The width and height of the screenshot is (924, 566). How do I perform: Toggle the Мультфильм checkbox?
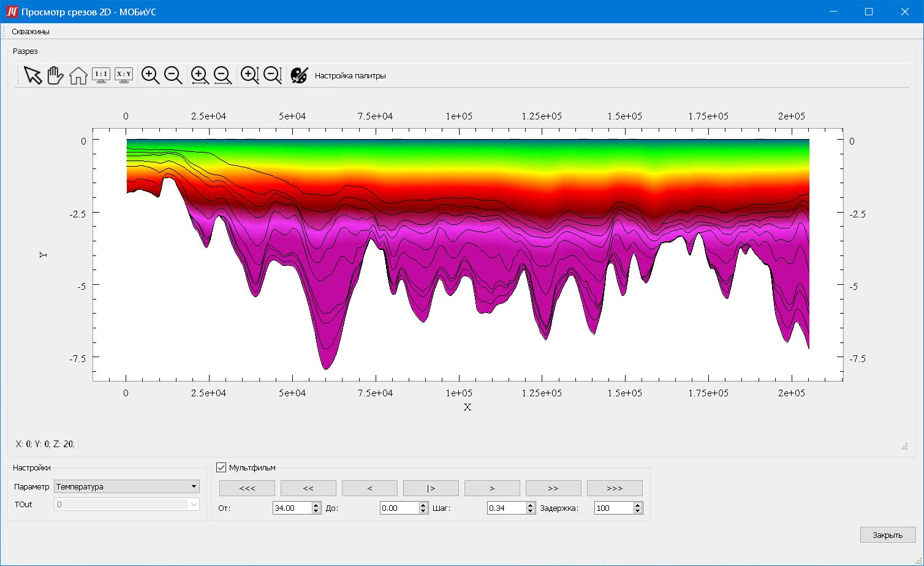click(221, 467)
